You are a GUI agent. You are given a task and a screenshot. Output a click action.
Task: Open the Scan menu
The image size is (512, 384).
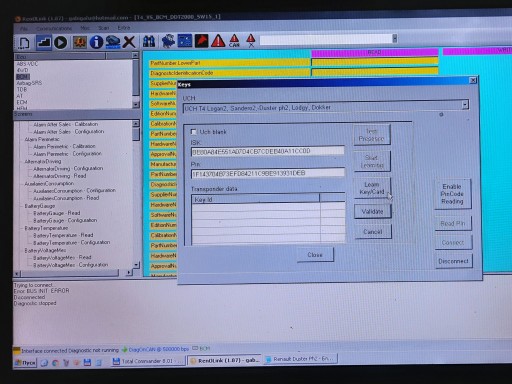coord(104,28)
